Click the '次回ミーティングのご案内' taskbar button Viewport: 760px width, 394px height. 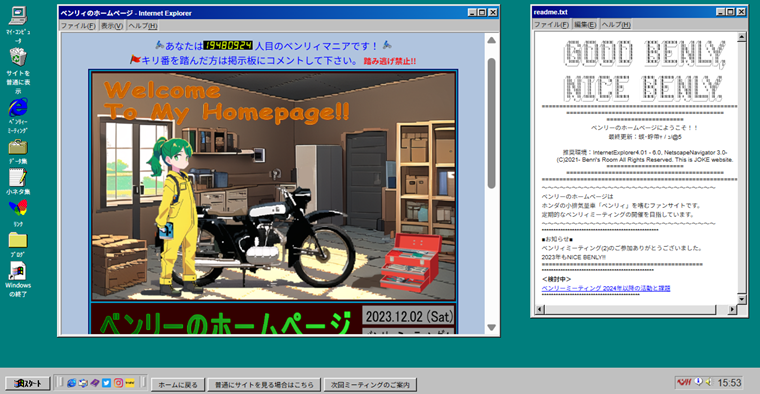370,384
